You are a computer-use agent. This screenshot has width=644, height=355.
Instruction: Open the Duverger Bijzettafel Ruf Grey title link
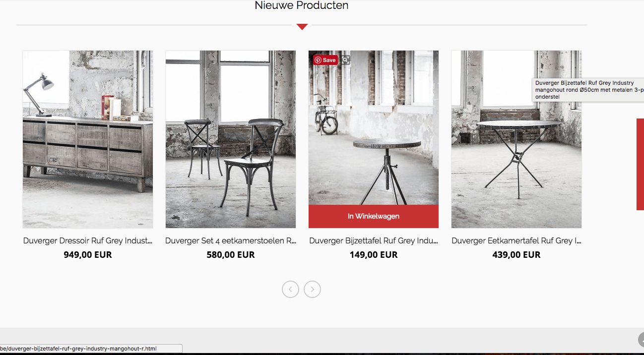click(x=373, y=241)
